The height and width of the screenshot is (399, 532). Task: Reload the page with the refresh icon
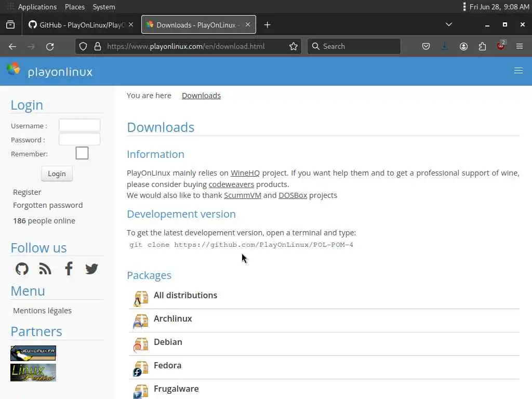tap(50, 46)
